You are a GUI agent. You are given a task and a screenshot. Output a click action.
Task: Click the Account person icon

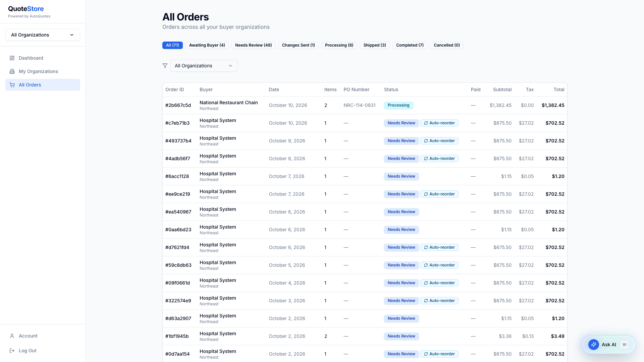12,336
